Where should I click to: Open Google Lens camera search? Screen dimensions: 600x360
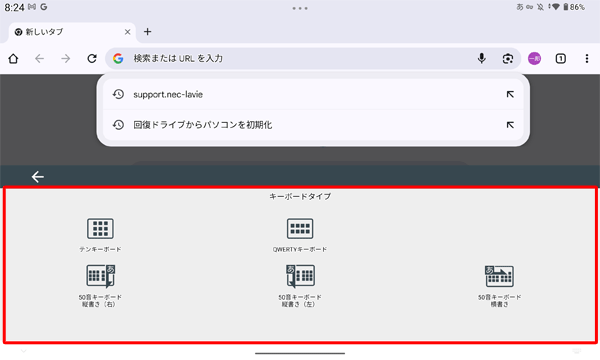pyautogui.click(x=508, y=59)
